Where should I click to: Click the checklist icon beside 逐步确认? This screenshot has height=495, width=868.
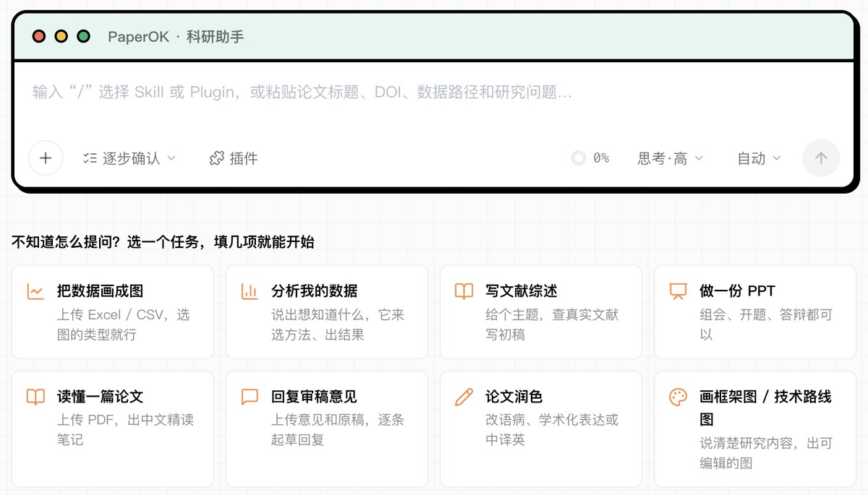click(90, 158)
